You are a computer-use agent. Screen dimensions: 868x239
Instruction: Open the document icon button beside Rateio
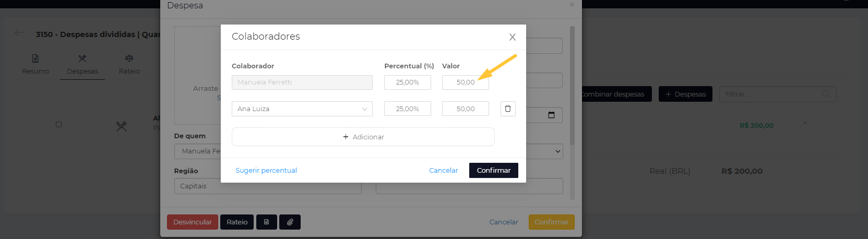[266, 222]
